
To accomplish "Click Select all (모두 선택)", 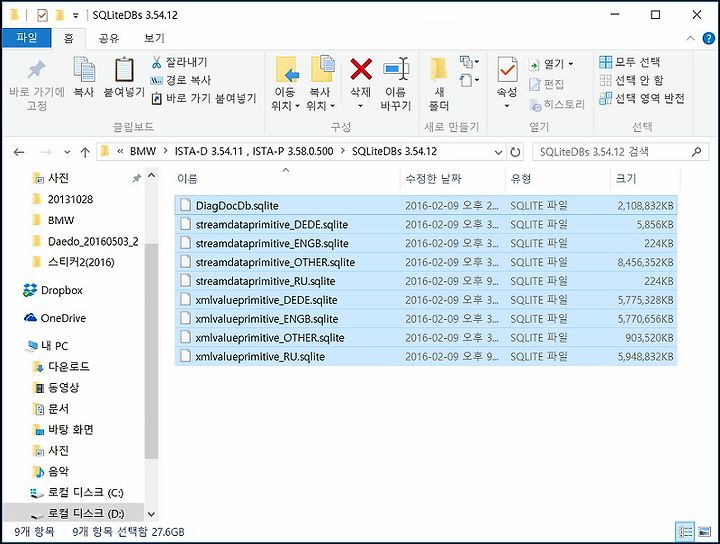I will click(x=630, y=62).
